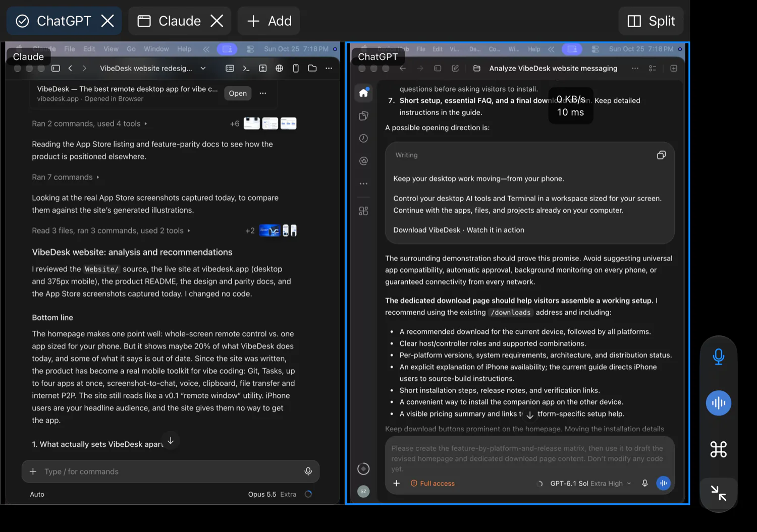Click microphone button in floating panel
Image resolution: width=757 pixels, height=532 pixels.
pos(719,357)
